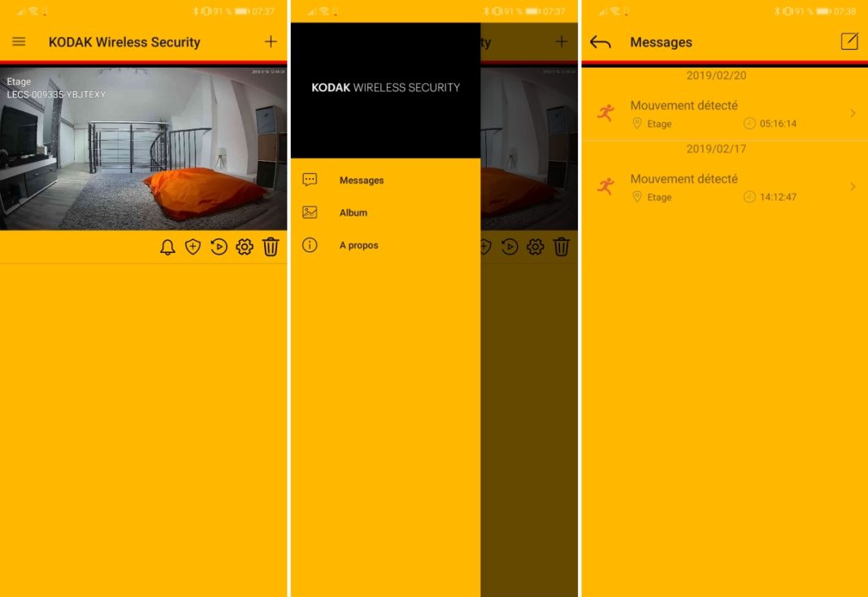Viewport: 868px width, 597px height.
Task: Open the A propos entry in the drawer
Action: [x=385, y=246]
